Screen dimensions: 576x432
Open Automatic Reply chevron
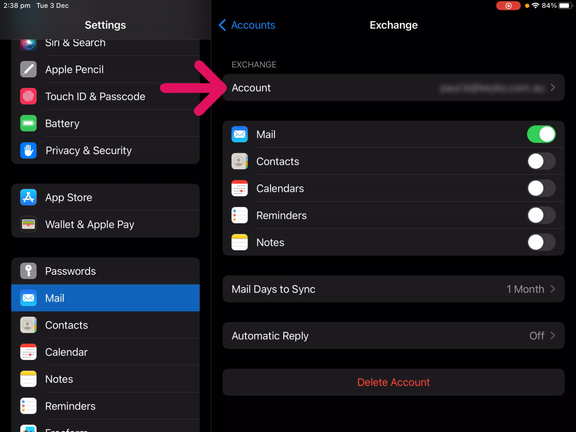coord(553,336)
